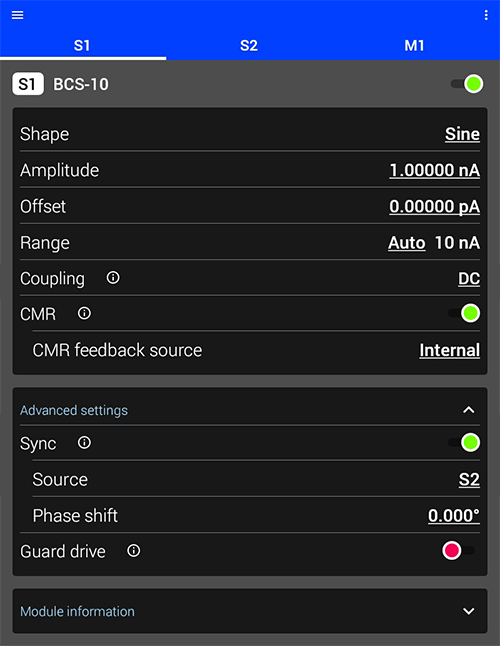
Task: Click the Range label
Action: 44,243
